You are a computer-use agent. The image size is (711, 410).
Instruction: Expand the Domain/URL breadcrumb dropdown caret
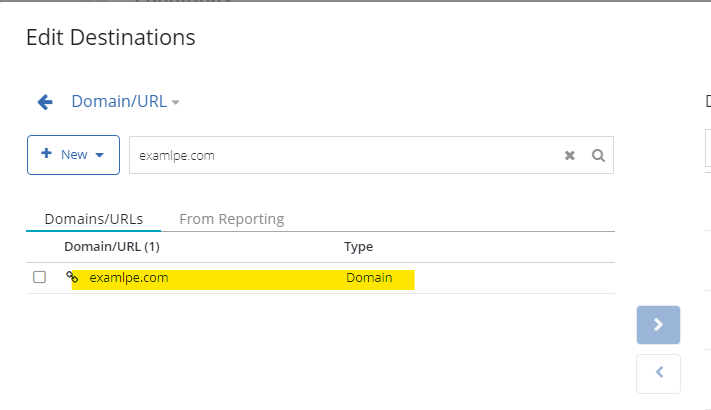[x=176, y=103]
